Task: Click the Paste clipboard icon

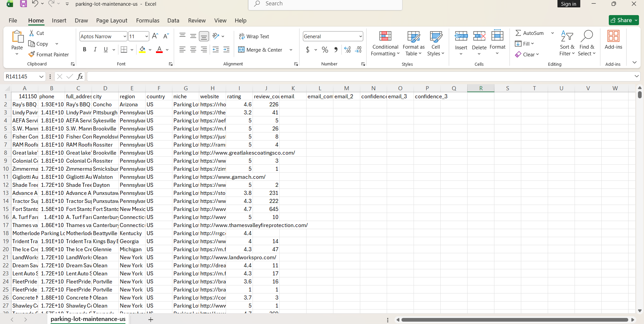Action: pos(17,37)
